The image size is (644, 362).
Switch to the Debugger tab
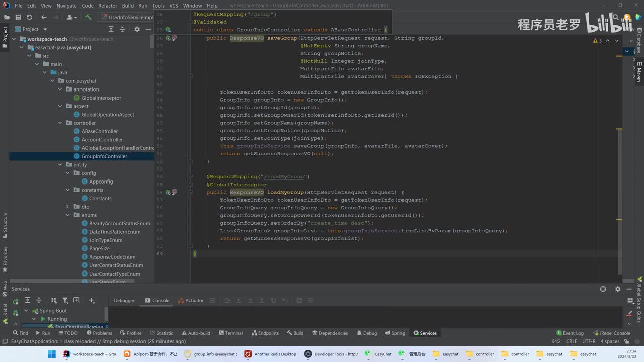point(124,300)
